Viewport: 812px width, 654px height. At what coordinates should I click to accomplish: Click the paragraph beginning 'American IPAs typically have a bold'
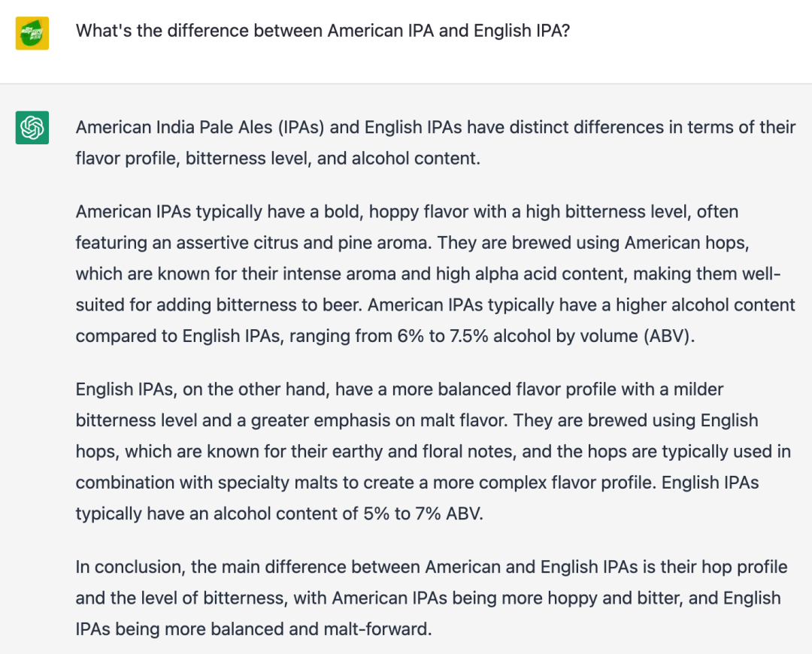click(435, 274)
